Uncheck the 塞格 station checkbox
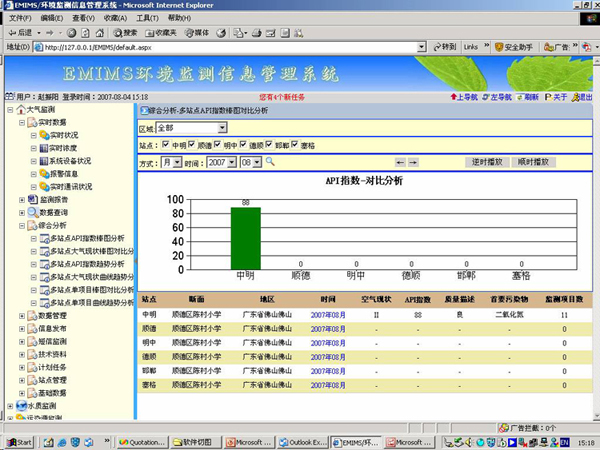Image resolution: width=600 pixels, height=450 pixels. coord(295,144)
